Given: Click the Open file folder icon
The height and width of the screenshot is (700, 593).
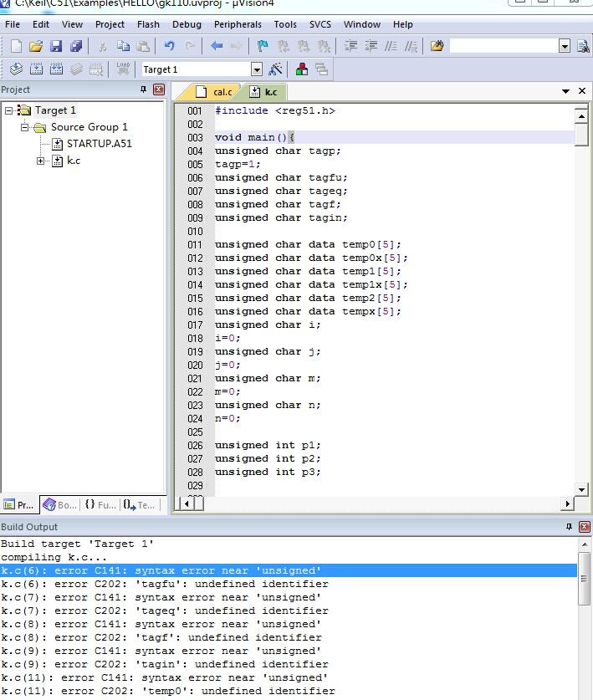Looking at the screenshot, I should [x=36, y=46].
